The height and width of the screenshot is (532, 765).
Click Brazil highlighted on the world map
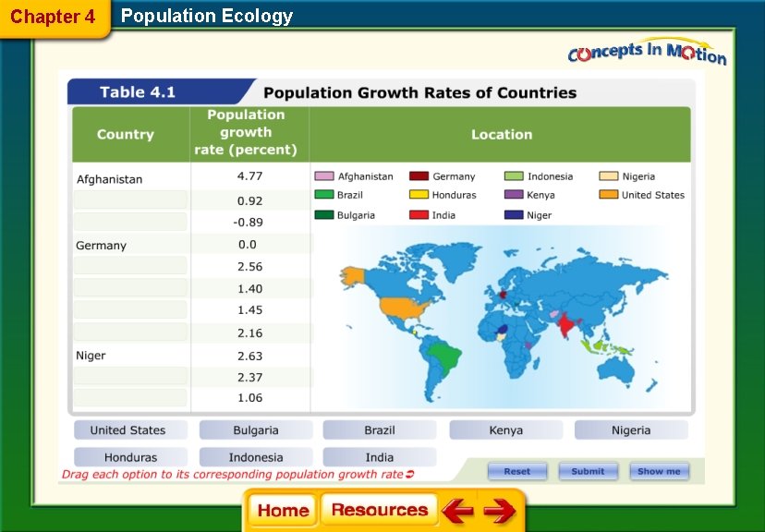pyautogui.click(x=445, y=356)
